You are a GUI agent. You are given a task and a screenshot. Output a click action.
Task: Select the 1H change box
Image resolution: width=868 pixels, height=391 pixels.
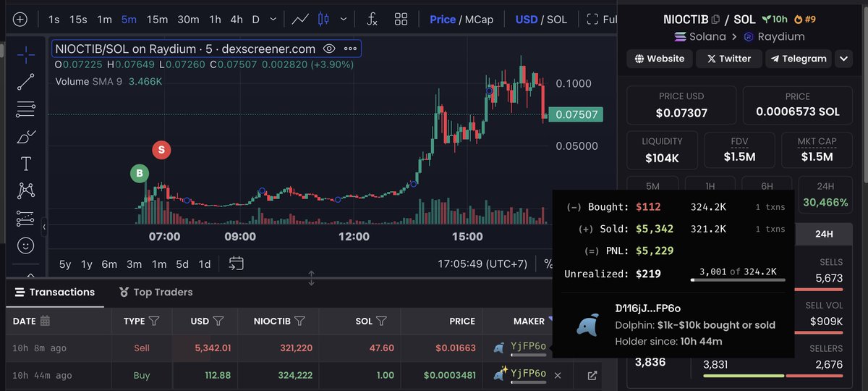(710, 185)
